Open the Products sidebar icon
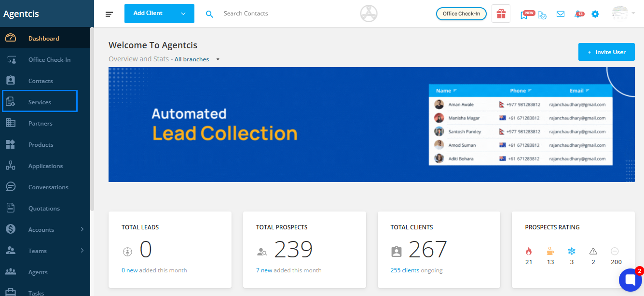Image resolution: width=644 pixels, height=296 pixels. pos(11,144)
